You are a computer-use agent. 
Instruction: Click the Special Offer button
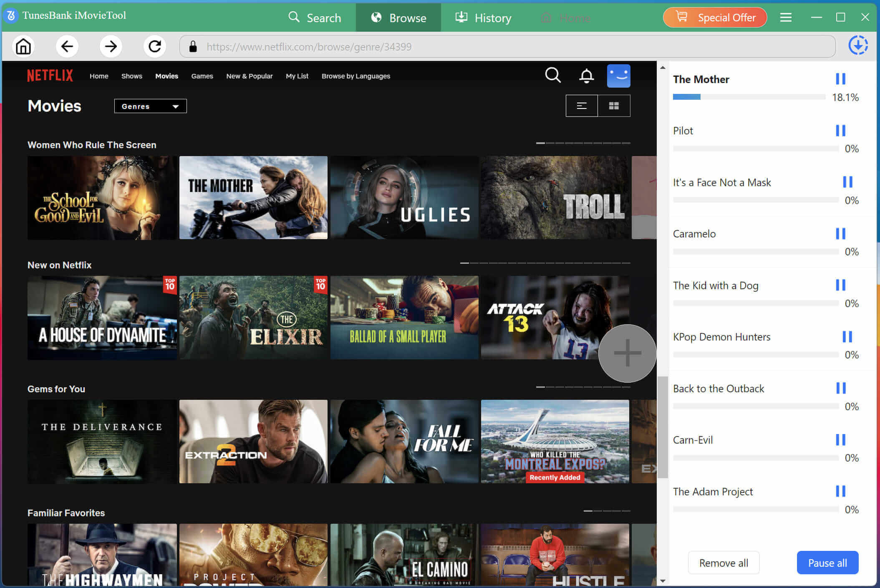pyautogui.click(x=715, y=18)
